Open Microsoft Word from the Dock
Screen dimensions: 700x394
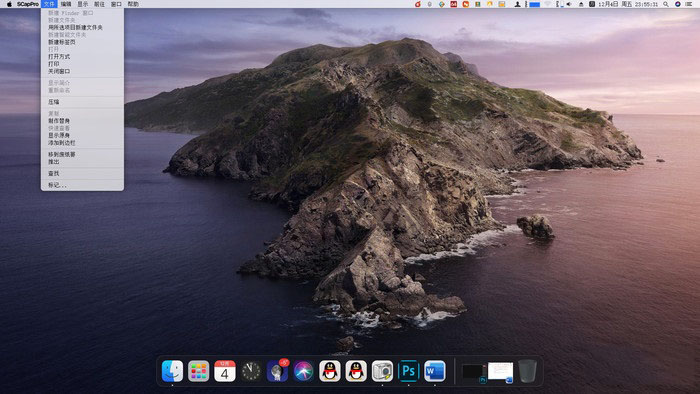click(435, 371)
